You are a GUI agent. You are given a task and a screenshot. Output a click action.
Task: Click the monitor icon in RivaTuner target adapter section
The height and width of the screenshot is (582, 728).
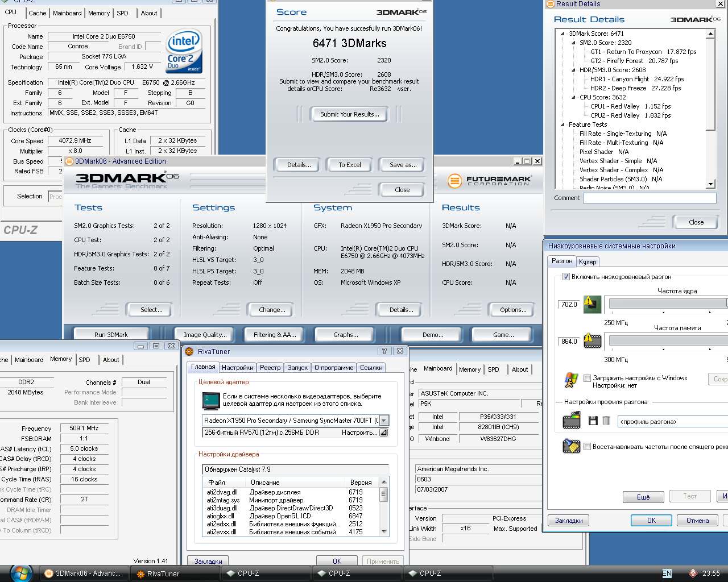[x=211, y=401]
